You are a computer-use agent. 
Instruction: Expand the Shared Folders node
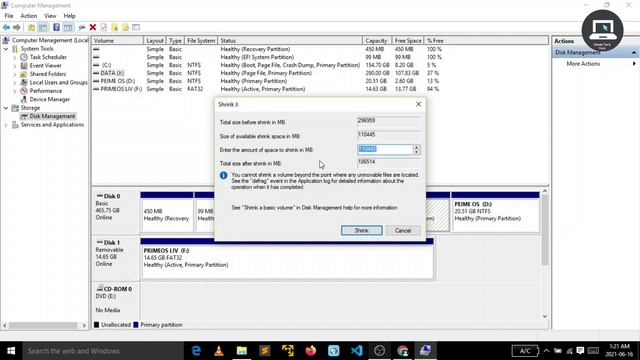[x=15, y=74]
